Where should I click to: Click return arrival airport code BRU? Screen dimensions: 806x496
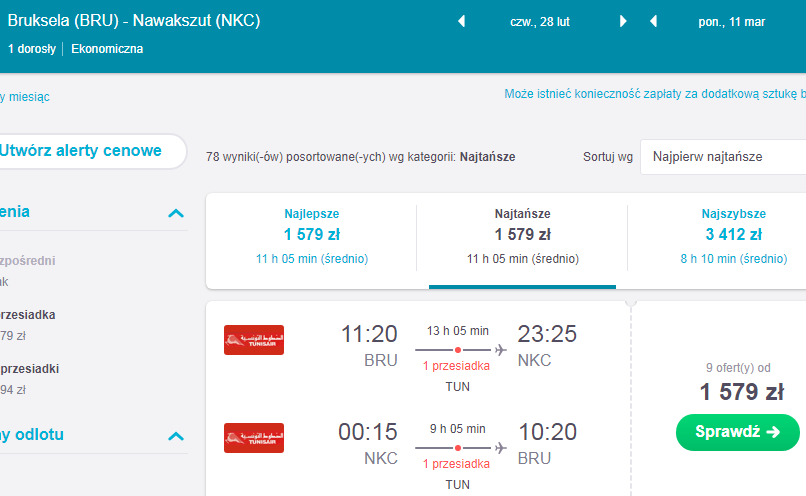pyautogui.click(x=534, y=458)
